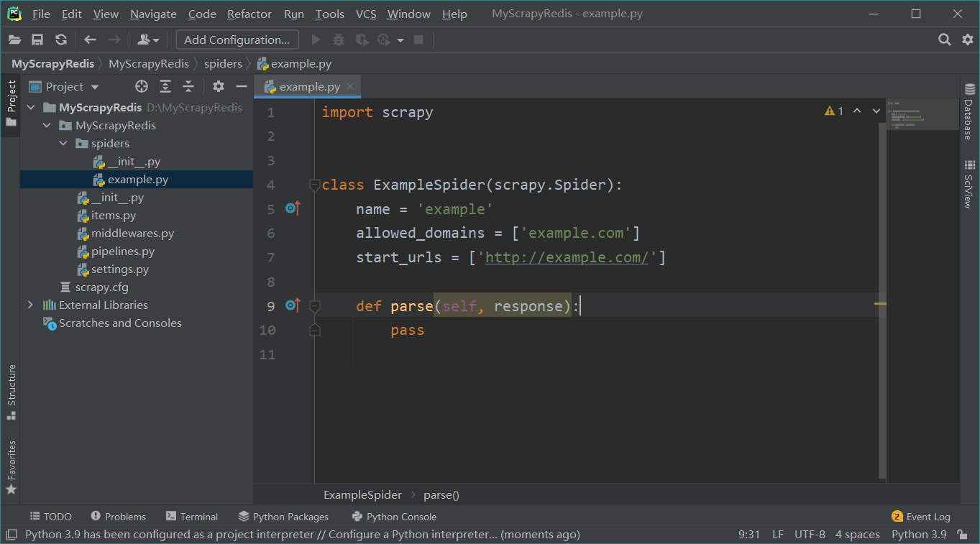Collapse the inner MyScrapyRedis folder
The image size is (980, 544).
(47, 126)
